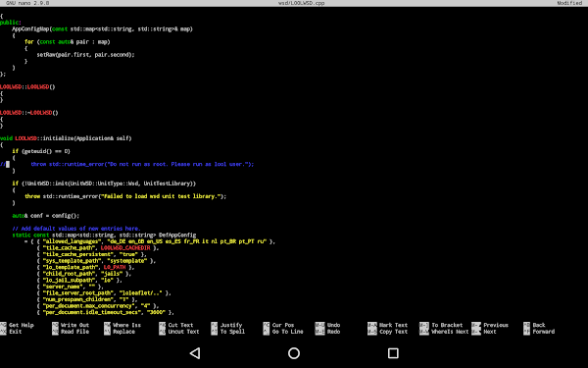Click the "lo_jail_subpath" entry line
This screenshot has width=588, height=368.
coord(79,280)
